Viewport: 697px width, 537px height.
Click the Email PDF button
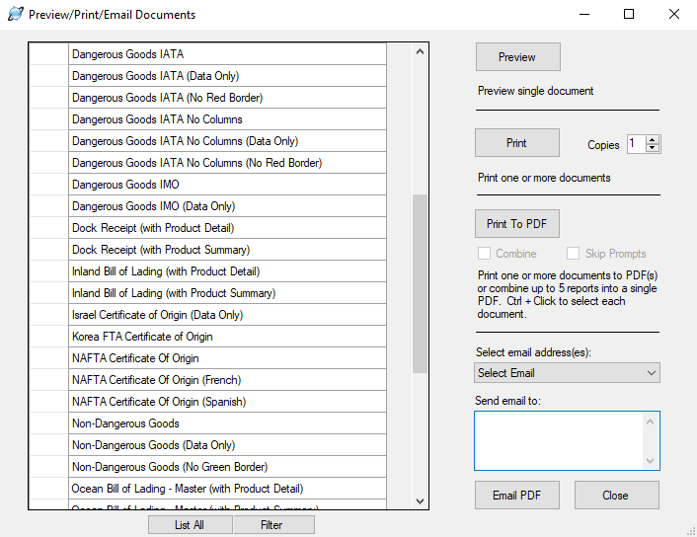pyautogui.click(x=517, y=495)
